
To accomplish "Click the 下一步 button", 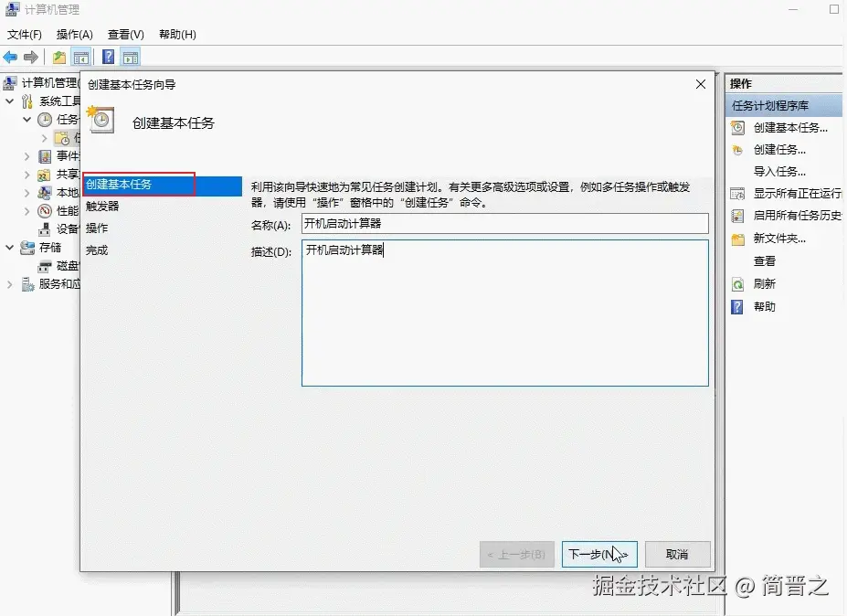I will pos(598,554).
